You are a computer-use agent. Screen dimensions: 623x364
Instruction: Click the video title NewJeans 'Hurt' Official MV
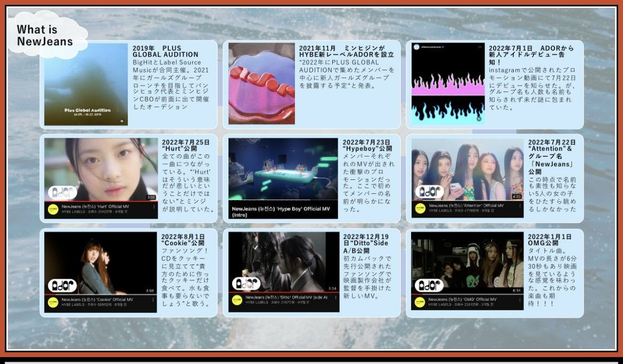click(95, 207)
